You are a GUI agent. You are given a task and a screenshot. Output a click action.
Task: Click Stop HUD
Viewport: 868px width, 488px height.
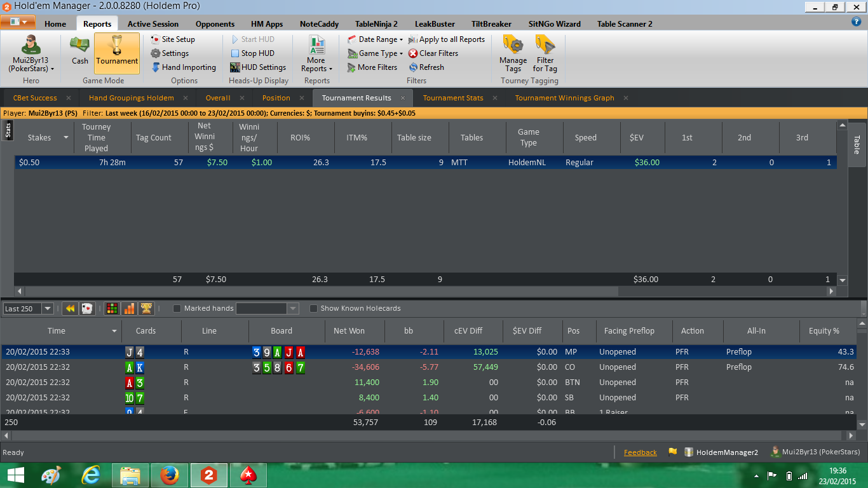click(252, 53)
